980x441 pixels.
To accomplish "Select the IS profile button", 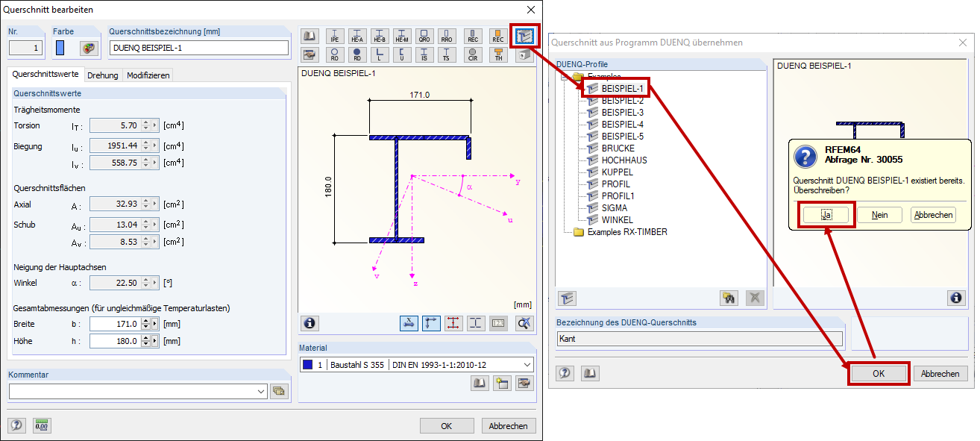I will coord(425,54).
